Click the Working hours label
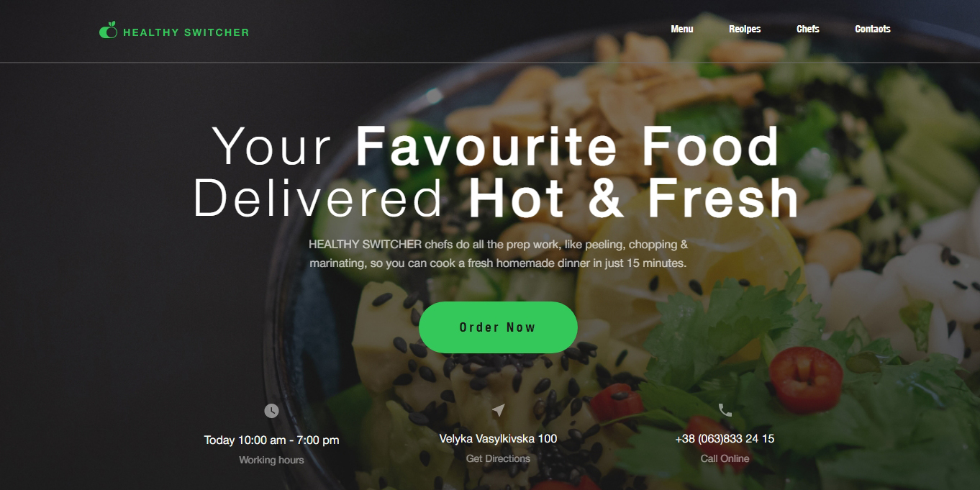 [x=271, y=460]
